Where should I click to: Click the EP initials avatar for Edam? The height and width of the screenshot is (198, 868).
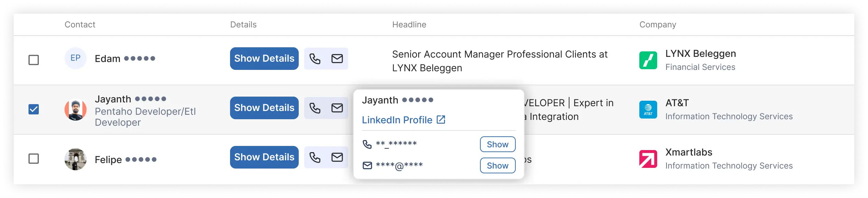pyautogui.click(x=76, y=58)
